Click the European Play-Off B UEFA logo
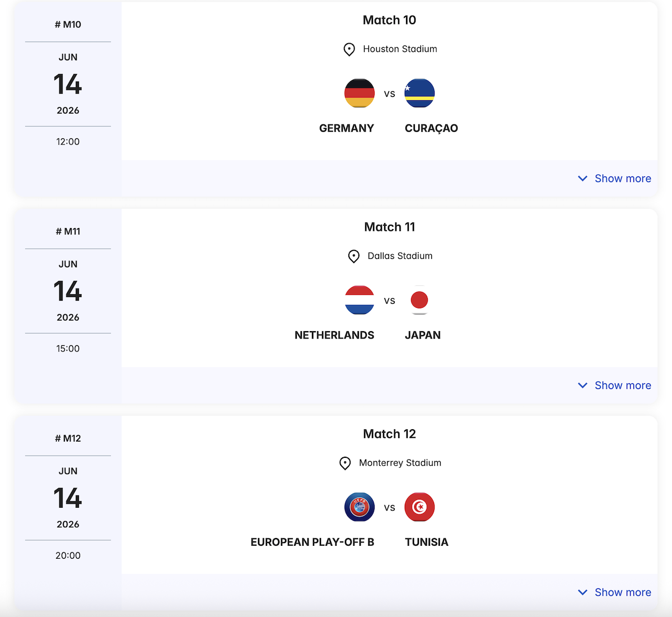This screenshot has width=672, height=617. [360, 507]
